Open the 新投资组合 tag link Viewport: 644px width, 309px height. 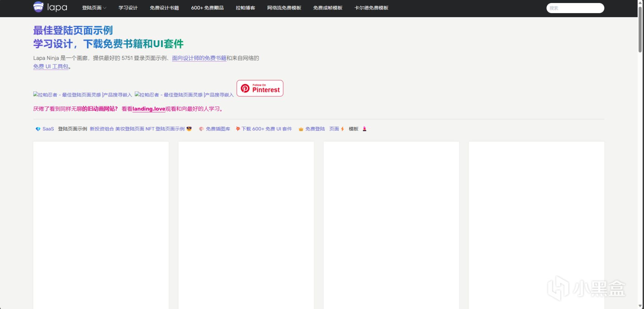click(102, 129)
